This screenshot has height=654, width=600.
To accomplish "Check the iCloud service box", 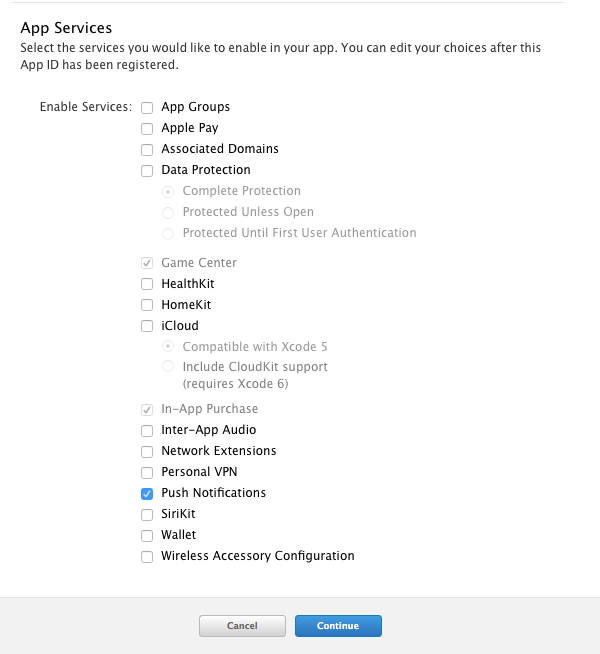I will click(x=147, y=326).
